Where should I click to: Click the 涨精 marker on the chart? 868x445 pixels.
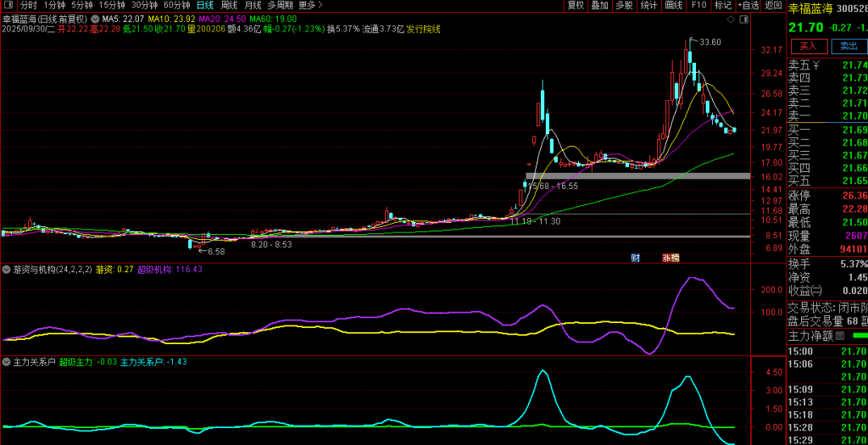pyautogui.click(x=670, y=257)
